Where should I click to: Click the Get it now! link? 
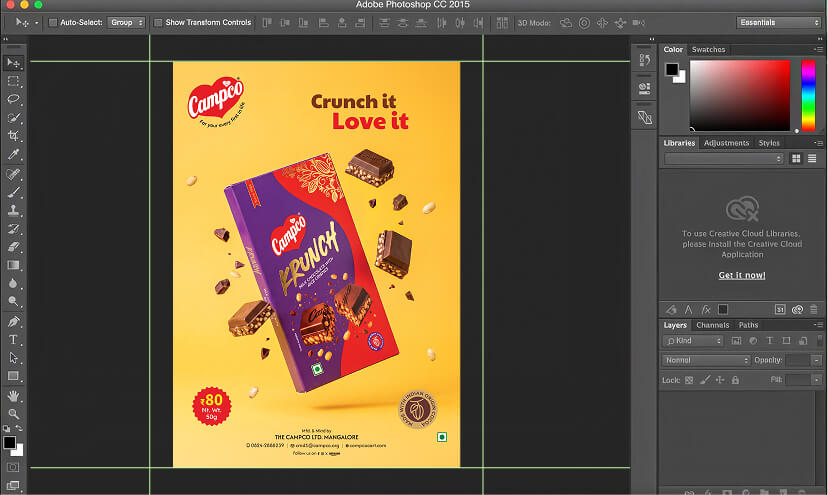pyautogui.click(x=741, y=275)
